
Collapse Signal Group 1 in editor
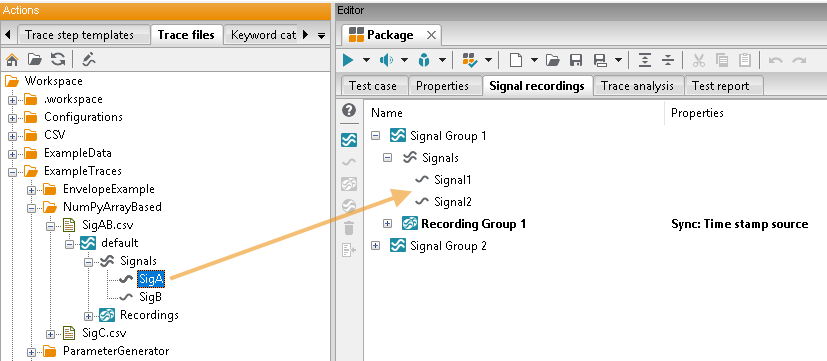[376, 136]
